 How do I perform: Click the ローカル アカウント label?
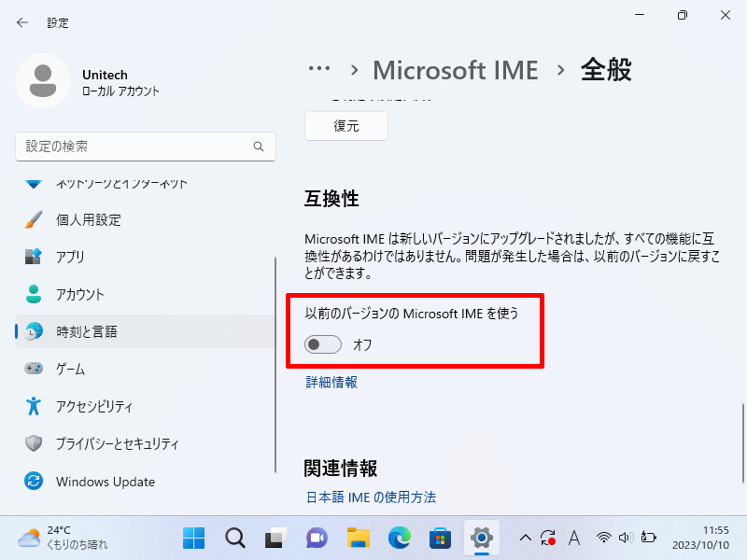click(x=120, y=91)
